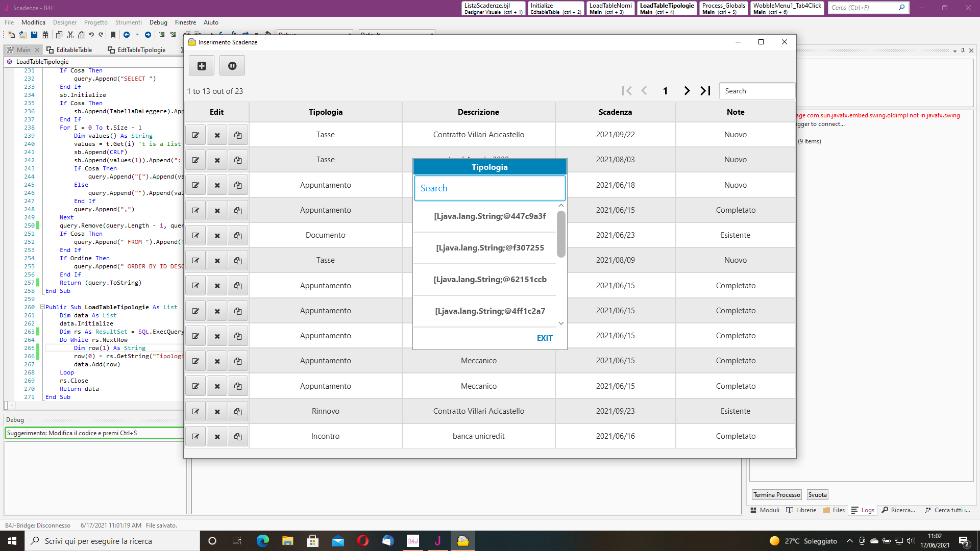This screenshot has width=980, height=551.
Task: Click EXIT in the Tipologia popup
Action: pyautogui.click(x=544, y=338)
